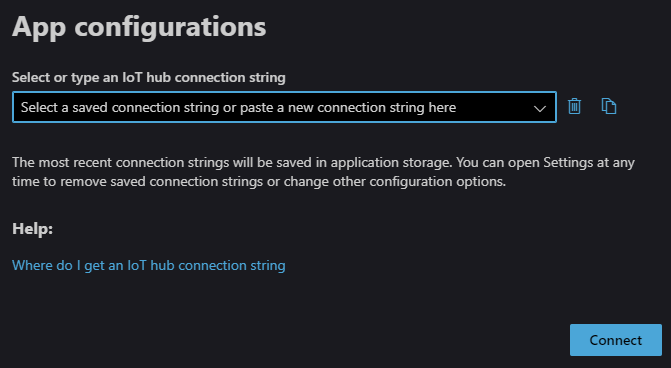The width and height of the screenshot is (671, 368).
Task: Show saved strings via the down arrow in the combo box
Action: pos(540,108)
